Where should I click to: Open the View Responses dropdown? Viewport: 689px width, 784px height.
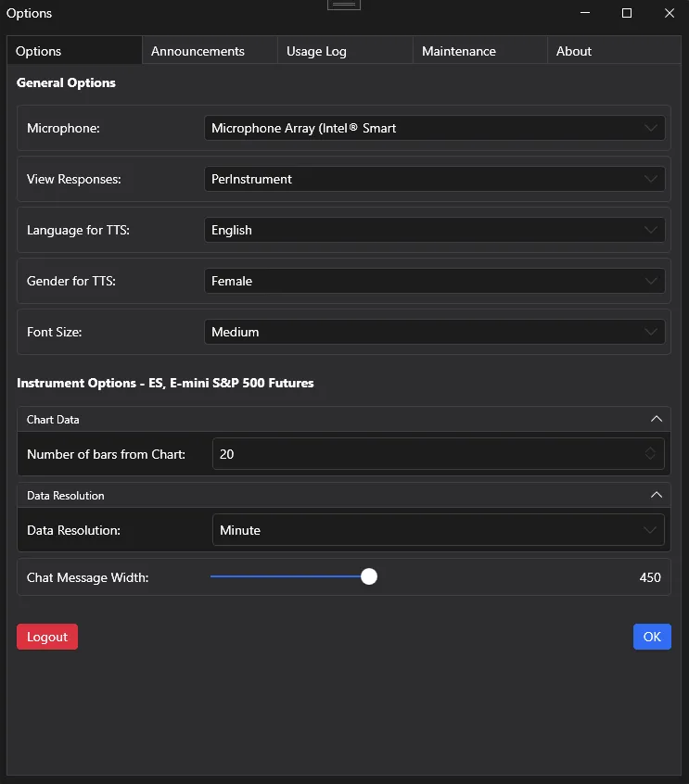434,179
